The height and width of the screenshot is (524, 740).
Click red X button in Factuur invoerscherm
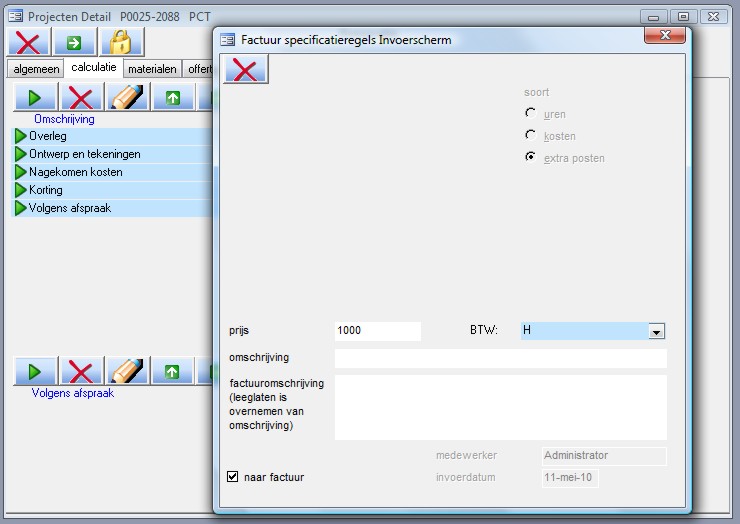click(x=245, y=69)
